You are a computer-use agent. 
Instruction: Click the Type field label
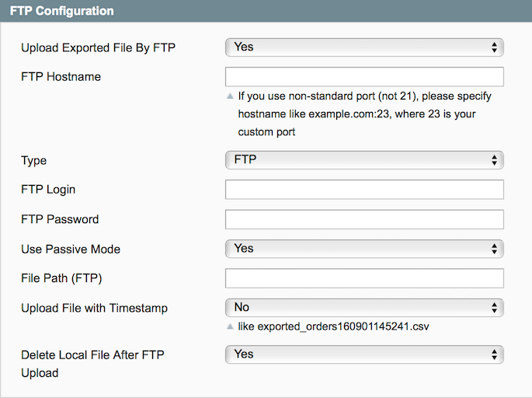tap(34, 161)
